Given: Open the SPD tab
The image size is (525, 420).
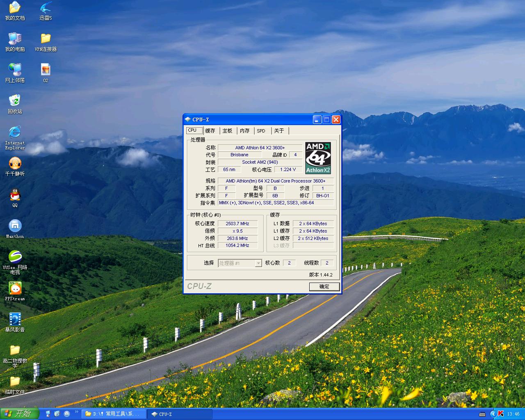Looking at the screenshot, I should (x=261, y=131).
